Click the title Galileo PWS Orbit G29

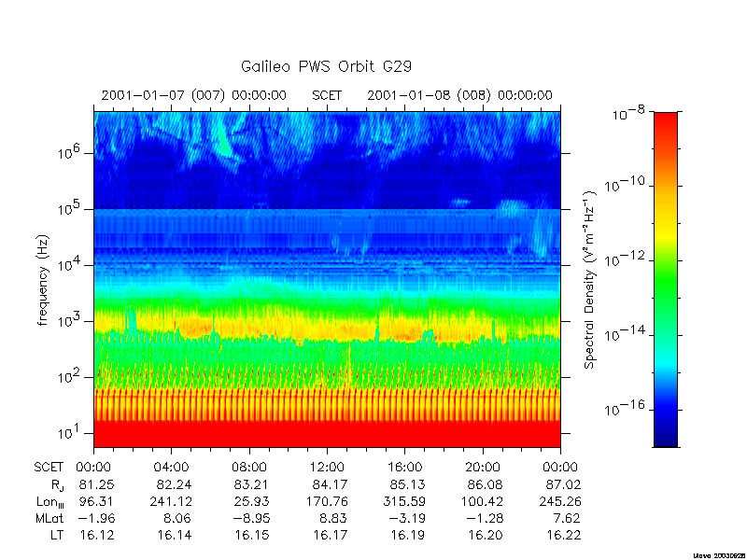pos(326,66)
